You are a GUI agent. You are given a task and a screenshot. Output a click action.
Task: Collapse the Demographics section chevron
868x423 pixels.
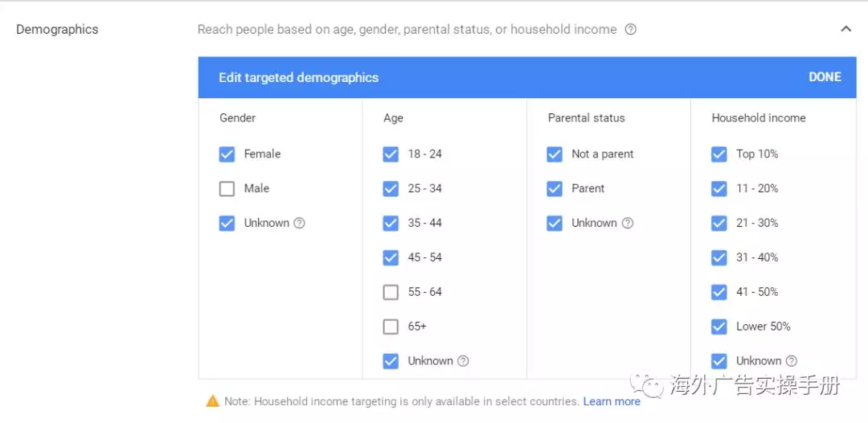(x=845, y=29)
